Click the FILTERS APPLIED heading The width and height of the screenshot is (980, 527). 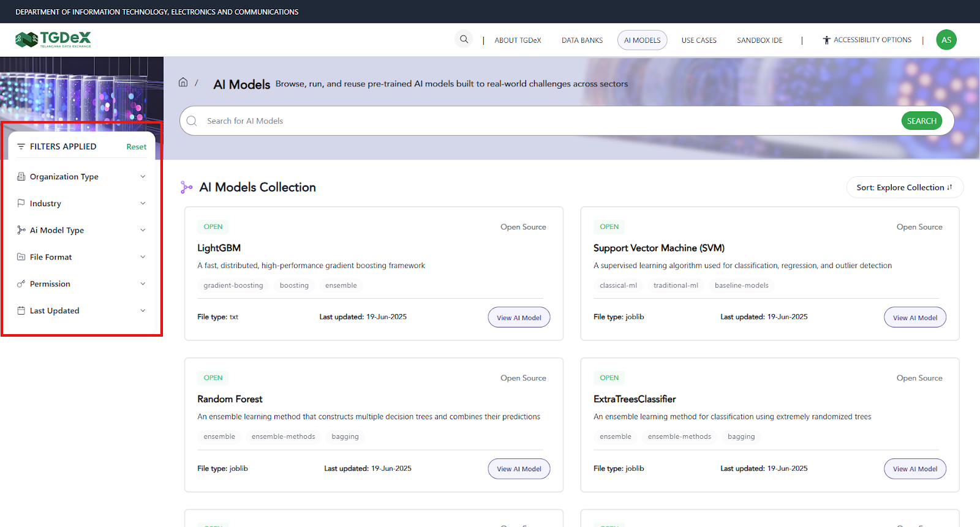click(63, 146)
